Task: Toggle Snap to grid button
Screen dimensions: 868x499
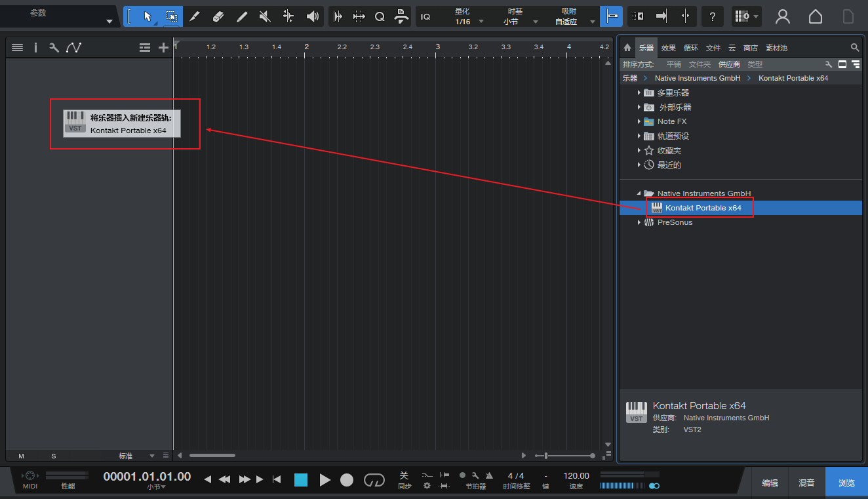Action: (x=612, y=16)
